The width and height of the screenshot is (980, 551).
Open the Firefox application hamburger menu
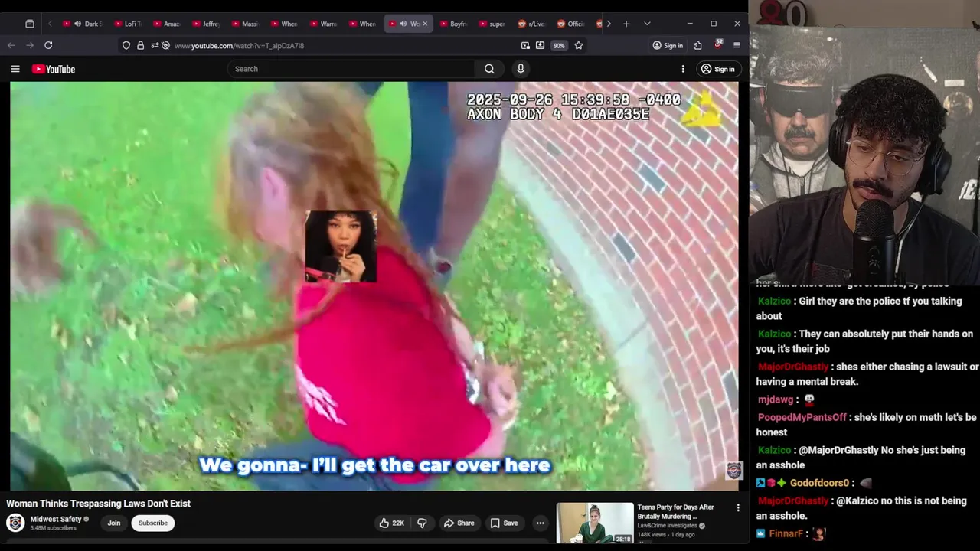click(737, 45)
